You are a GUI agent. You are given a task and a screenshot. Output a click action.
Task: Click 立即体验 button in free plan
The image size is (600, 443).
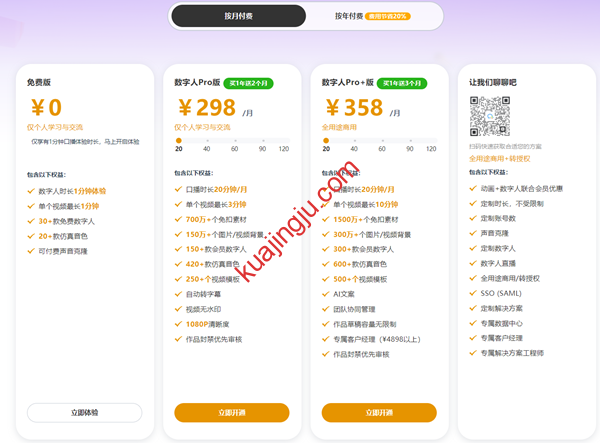pyautogui.click(x=85, y=413)
